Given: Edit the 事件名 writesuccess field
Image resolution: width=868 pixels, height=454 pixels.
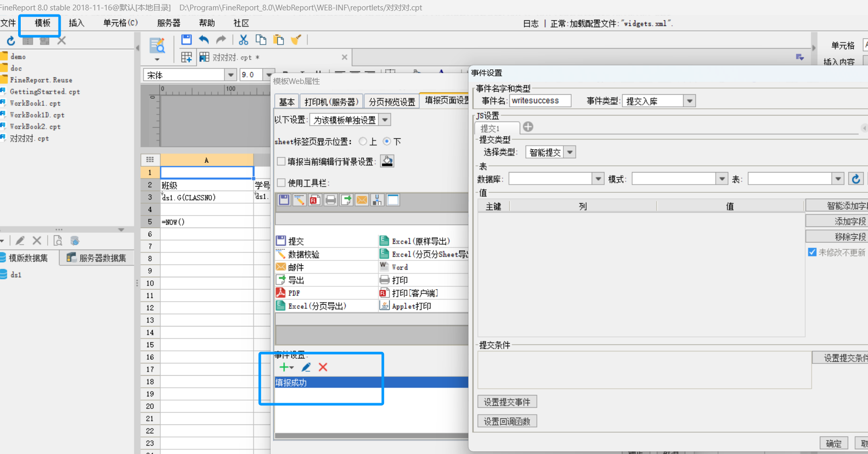Looking at the screenshot, I should click(540, 101).
